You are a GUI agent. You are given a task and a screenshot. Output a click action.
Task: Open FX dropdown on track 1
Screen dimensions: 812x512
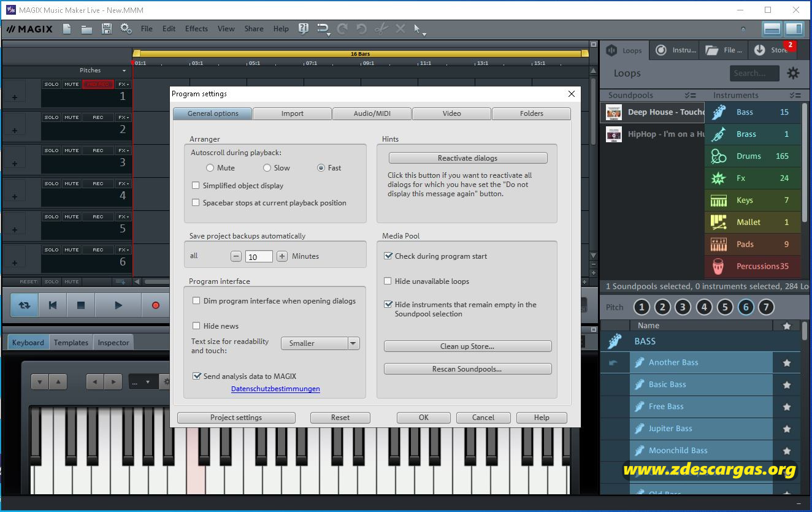pyautogui.click(x=123, y=84)
